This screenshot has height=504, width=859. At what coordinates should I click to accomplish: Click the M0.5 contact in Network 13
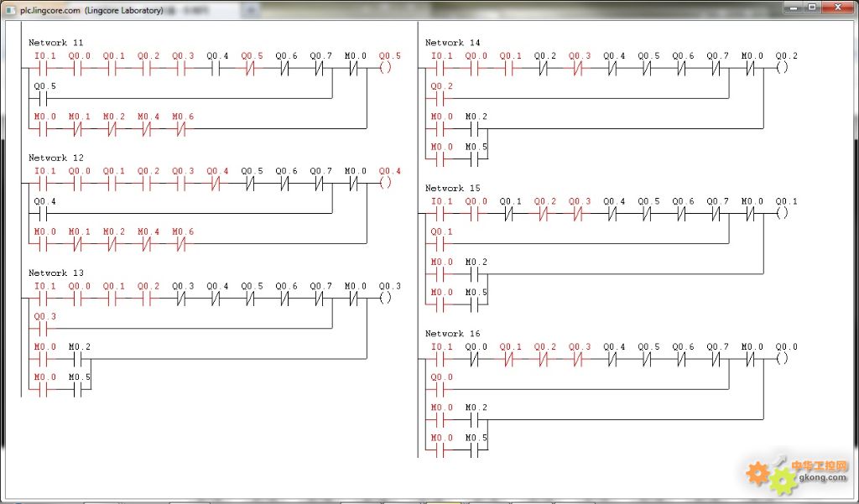coord(79,389)
